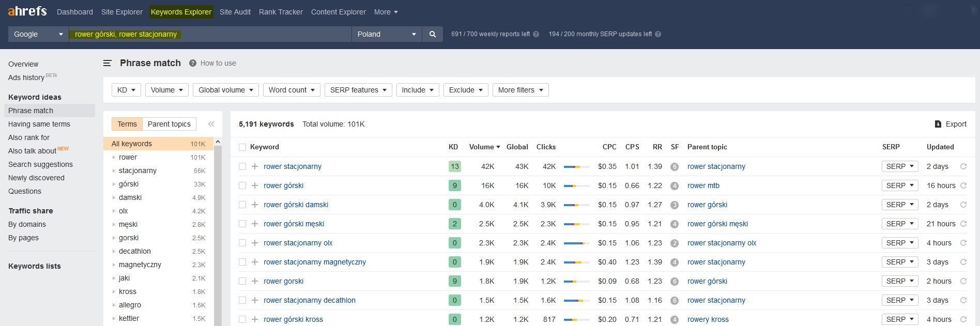Click help icon beside weekly reports left
Screen dimensions: 980x326
click(536, 34)
